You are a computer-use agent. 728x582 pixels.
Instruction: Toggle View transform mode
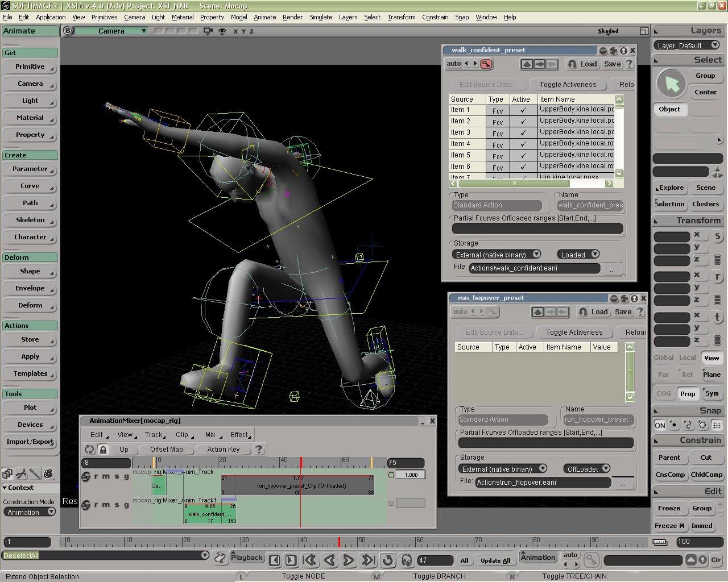pyautogui.click(x=712, y=358)
